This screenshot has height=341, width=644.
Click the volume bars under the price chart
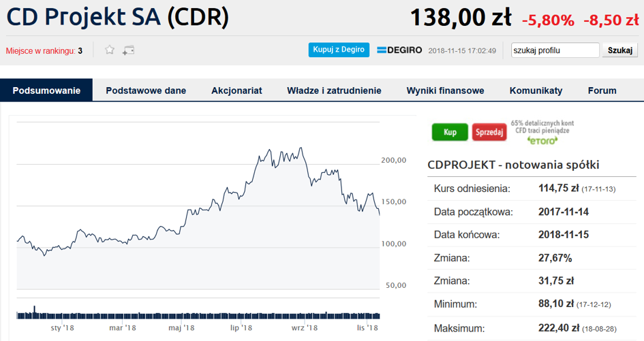(198, 315)
